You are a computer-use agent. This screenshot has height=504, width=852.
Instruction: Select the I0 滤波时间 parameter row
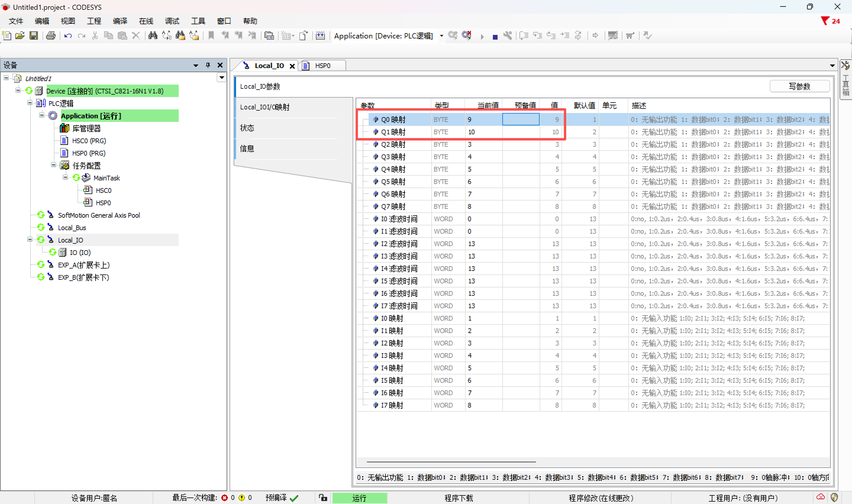point(593,219)
